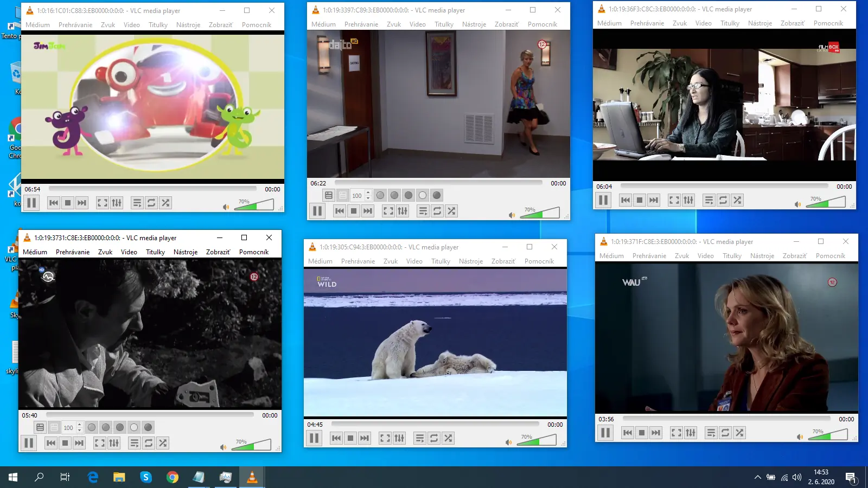
Task: Open Video menu in black-and-white film window
Action: 129,252
